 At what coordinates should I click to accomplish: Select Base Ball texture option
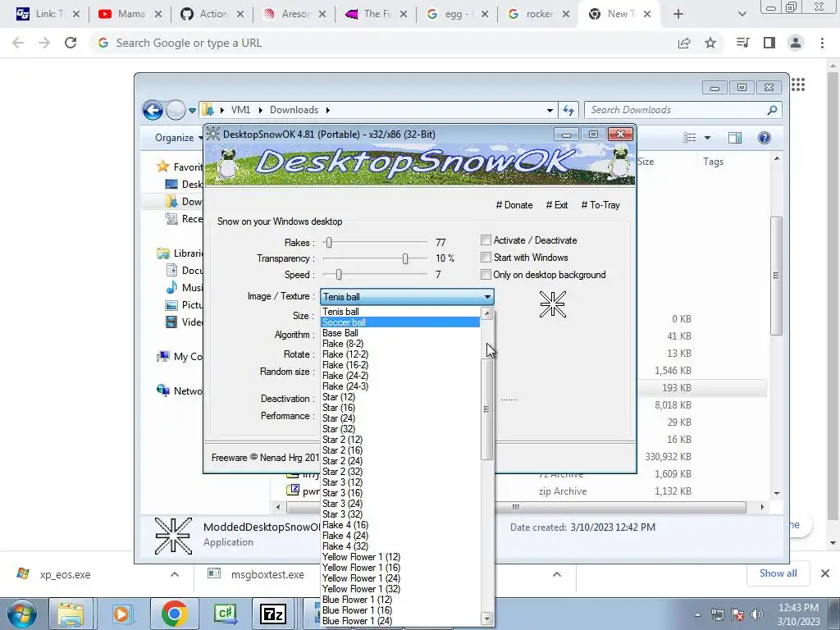[399, 333]
